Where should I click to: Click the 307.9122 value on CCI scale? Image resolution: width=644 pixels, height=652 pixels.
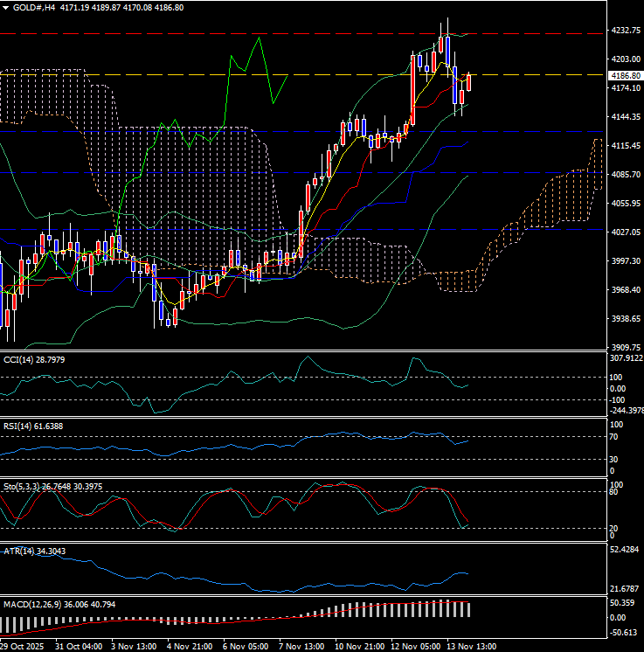624,357
